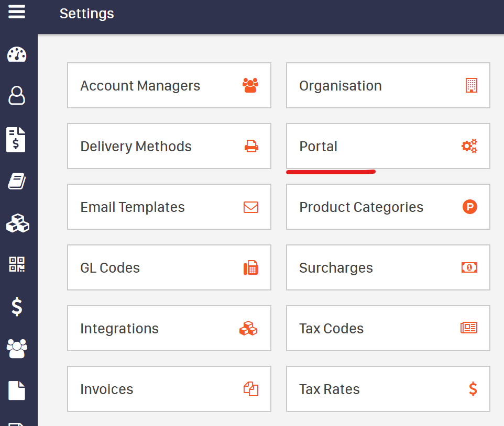504x426 pixels.
Task: Click the GL Codes tile
Action: 169,267
